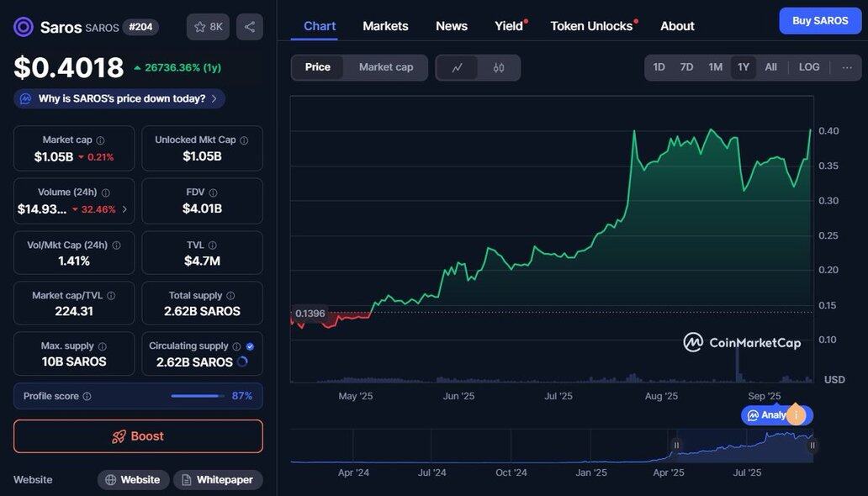Switch chart to Market cap view
868x496 pixels.
pyautogui.click(x=386, y=67)
